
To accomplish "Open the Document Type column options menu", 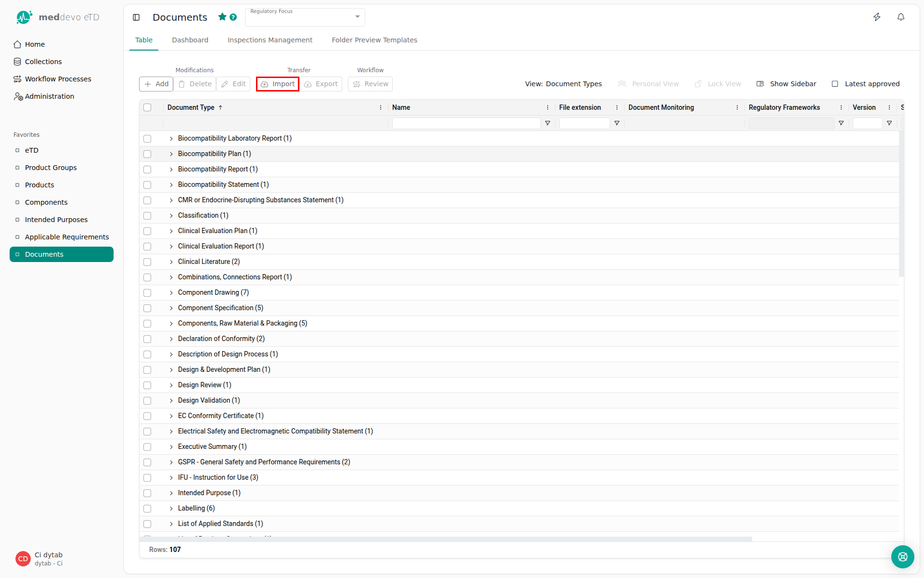I will (x=381, y=107).
